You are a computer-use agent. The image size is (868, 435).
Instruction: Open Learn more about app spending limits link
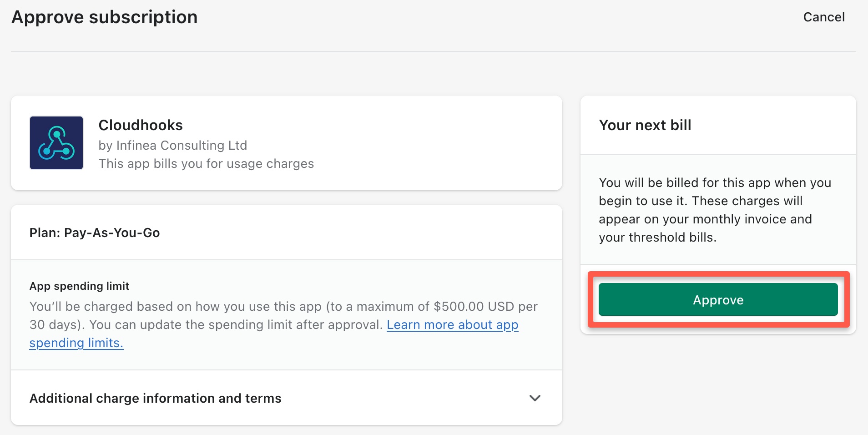click(452, 325)
